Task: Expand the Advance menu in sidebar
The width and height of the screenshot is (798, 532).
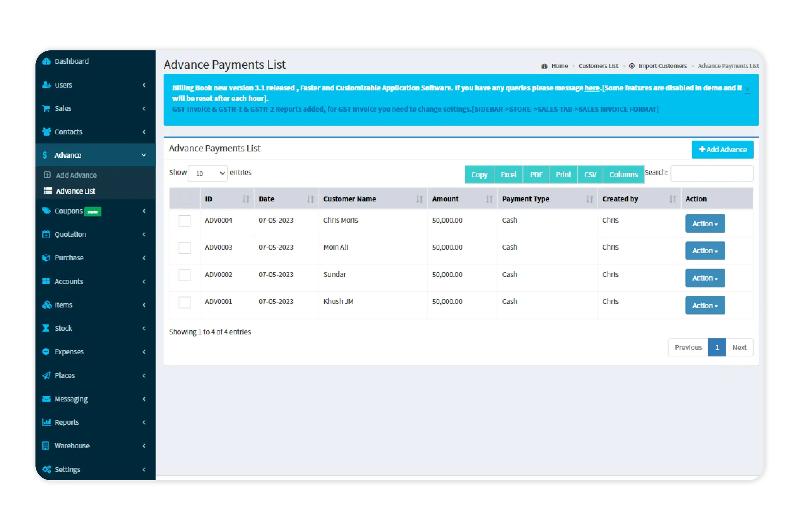Action: pyautogui.click(x=95, y=154)
